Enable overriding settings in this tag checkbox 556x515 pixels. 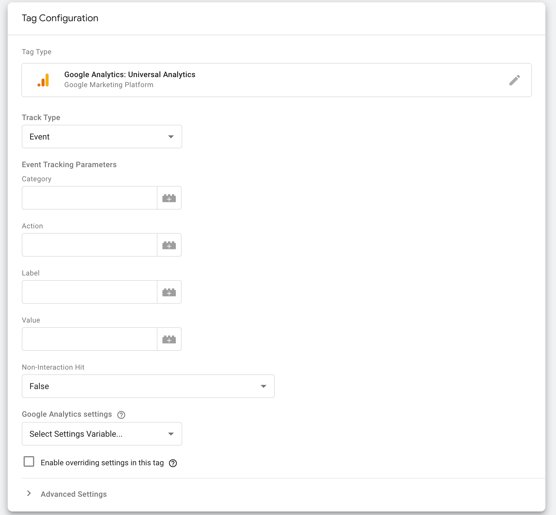(x=29, y=462)
